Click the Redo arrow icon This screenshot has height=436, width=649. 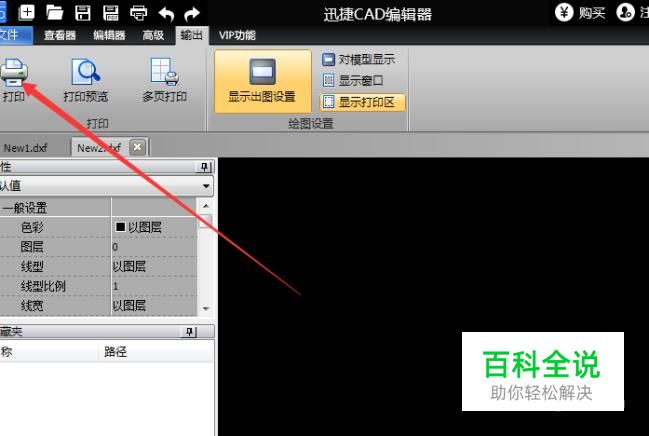pyautogui.click(x=192, y=14)
